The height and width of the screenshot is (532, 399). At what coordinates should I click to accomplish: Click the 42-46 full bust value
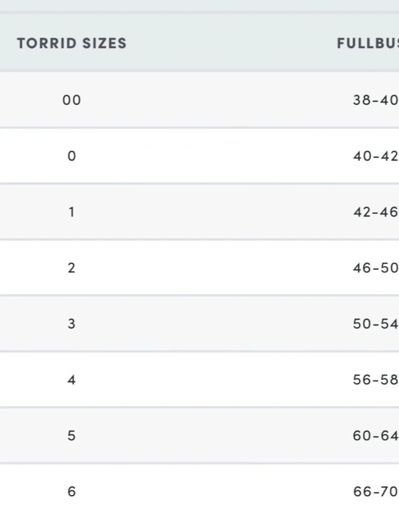coord(375,212)
